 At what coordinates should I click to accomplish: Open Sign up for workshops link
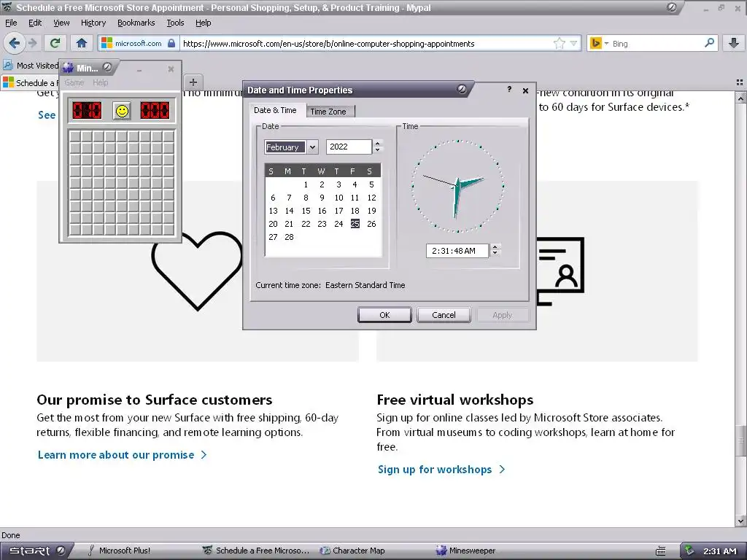441,470
